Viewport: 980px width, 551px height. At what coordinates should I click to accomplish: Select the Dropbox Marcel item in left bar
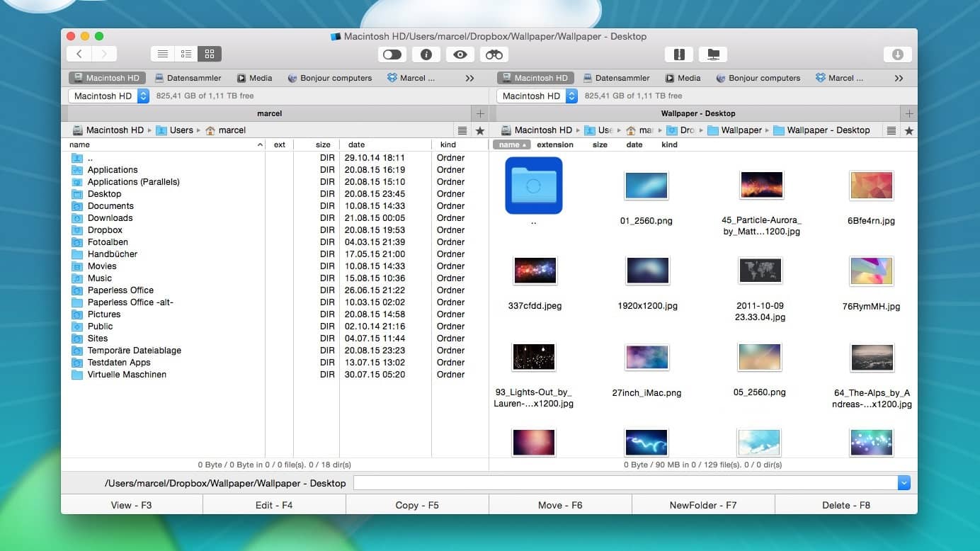(411, 78)
